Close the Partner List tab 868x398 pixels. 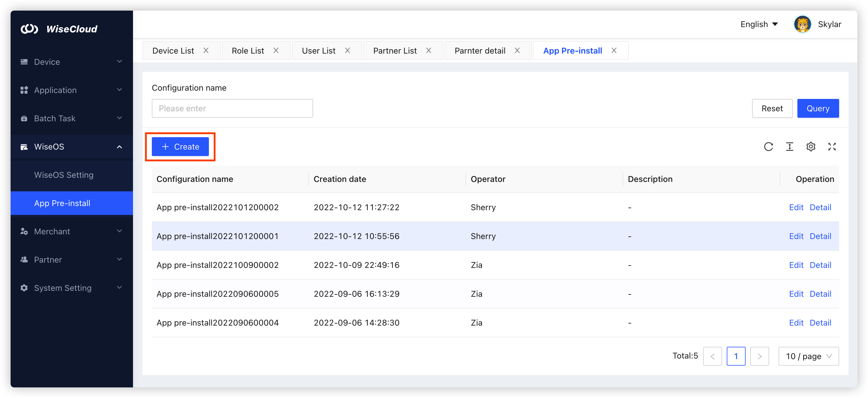point(429,51)
